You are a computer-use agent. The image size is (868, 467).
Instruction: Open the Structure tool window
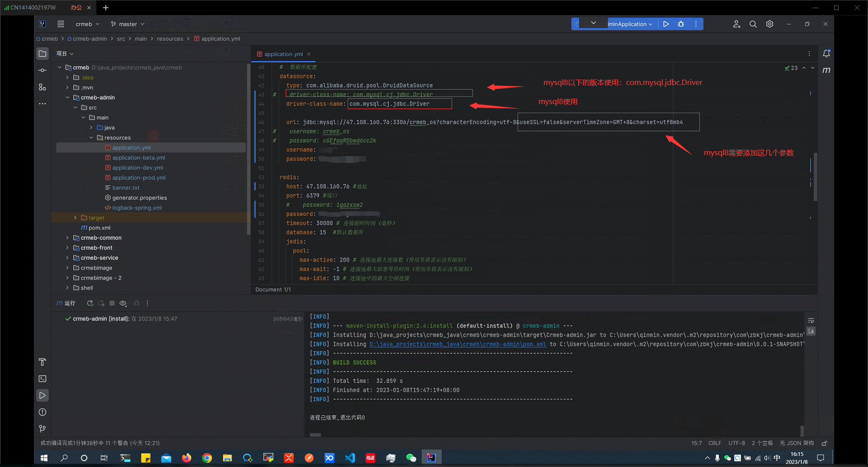(42, 87)
